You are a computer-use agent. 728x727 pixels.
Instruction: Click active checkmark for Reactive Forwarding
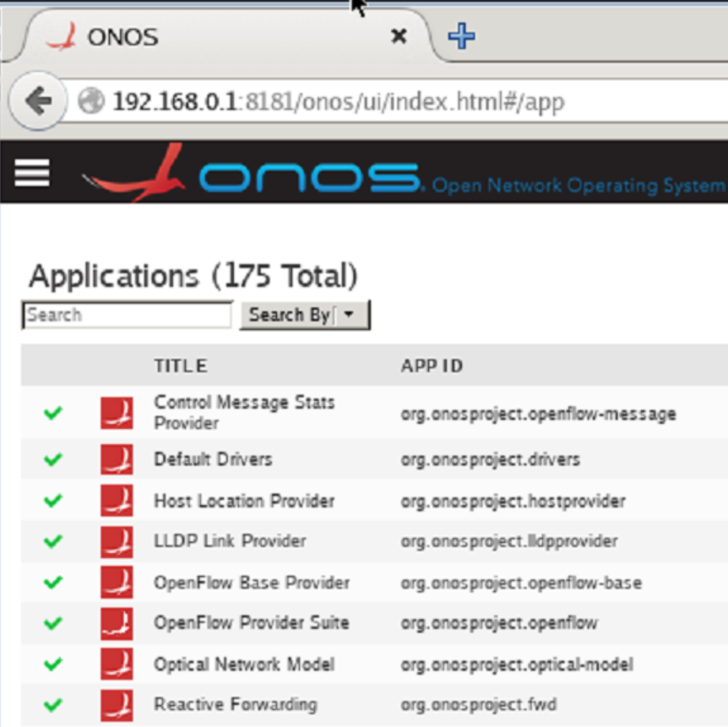point(53,705)
